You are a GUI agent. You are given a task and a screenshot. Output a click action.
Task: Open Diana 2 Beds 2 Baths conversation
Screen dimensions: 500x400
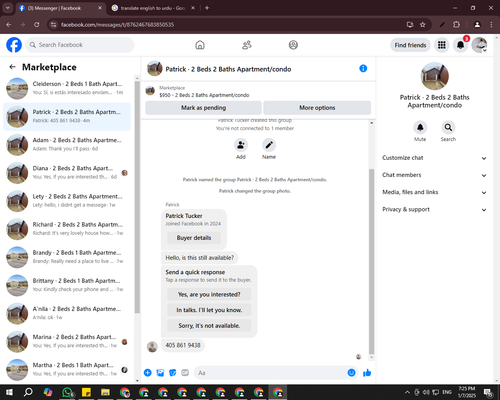click(x=67, y=173)
